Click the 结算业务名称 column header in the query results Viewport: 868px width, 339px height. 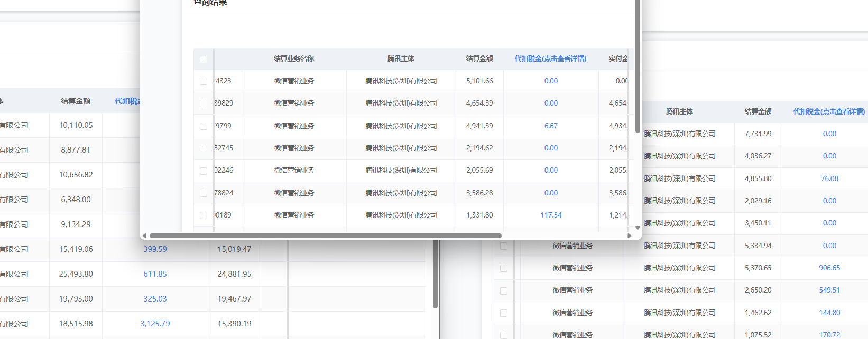pyautogui.click(x=294, y=59)
